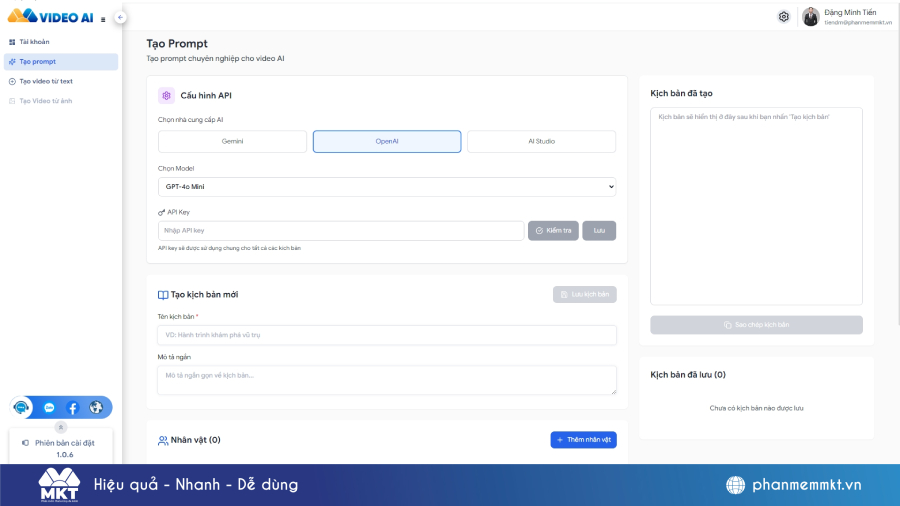
Task: Open the GPT-4o Mini model dropdown
Action: [x=387, y=187]
